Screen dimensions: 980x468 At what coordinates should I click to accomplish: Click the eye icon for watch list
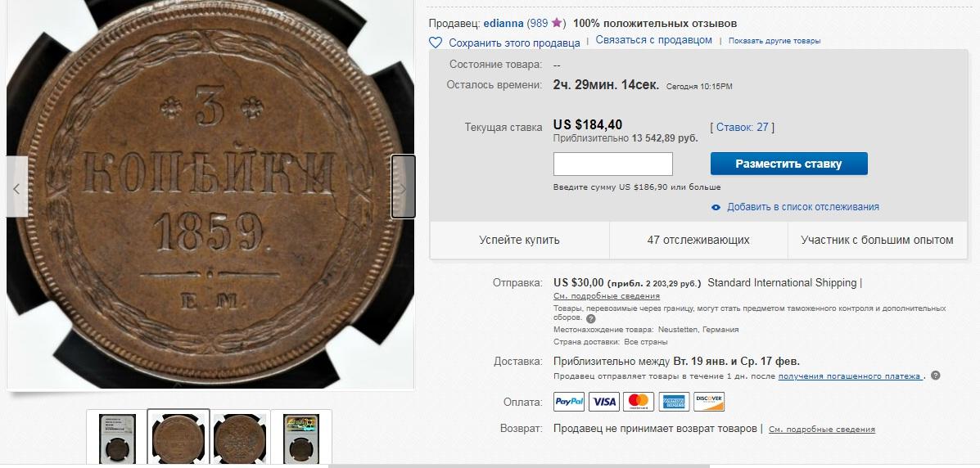click(x=716, y=208)
